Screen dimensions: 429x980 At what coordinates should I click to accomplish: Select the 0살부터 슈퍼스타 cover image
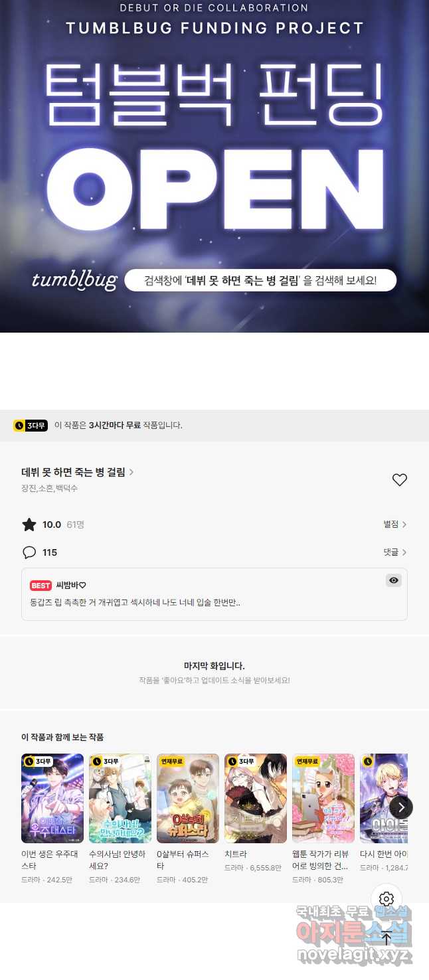point(188,798)
